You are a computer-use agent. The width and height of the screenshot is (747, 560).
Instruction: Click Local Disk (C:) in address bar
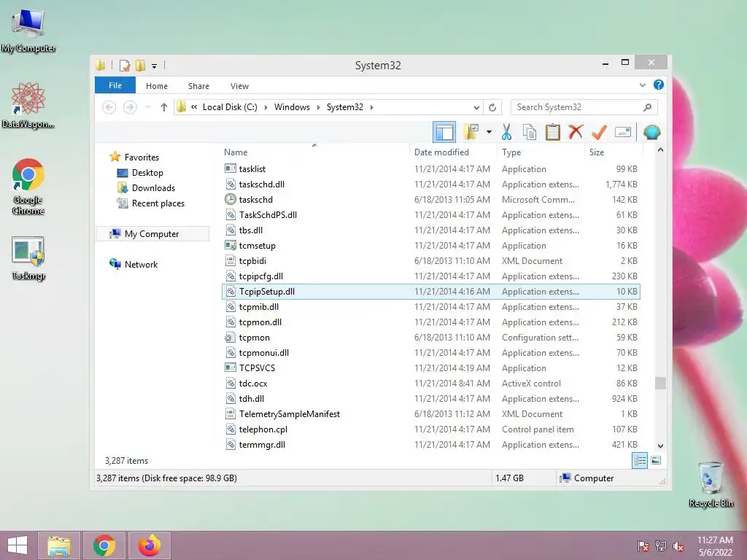pos(230,107)
